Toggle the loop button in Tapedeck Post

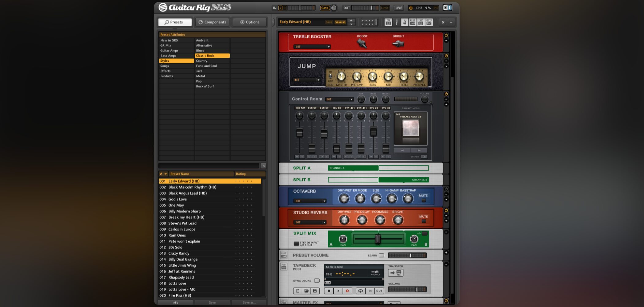coord(361,291)
